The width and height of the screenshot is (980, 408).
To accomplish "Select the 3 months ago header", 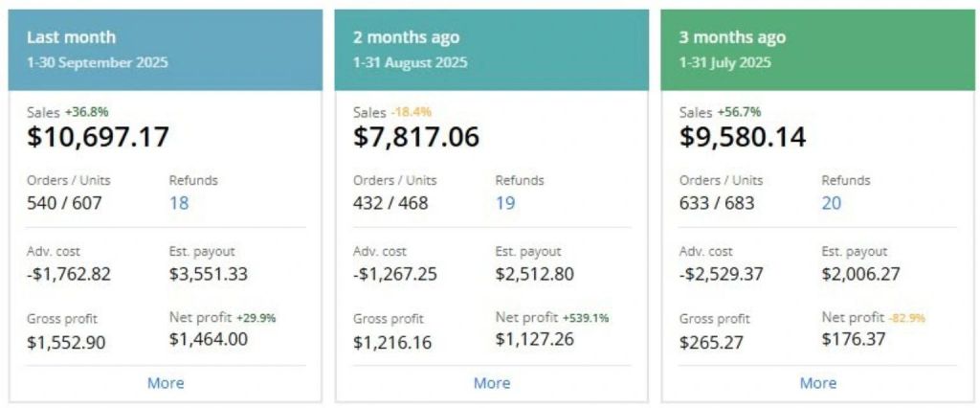I will (732, 37).
